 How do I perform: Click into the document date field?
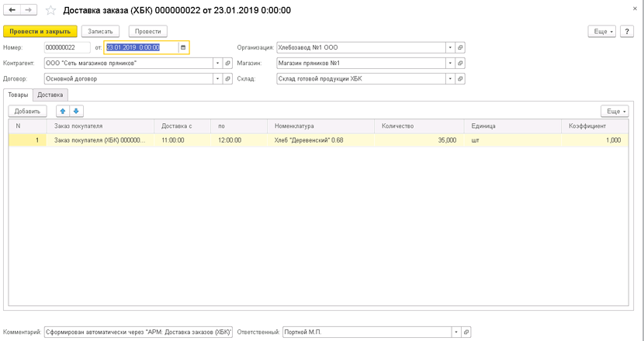click(141, 47)
